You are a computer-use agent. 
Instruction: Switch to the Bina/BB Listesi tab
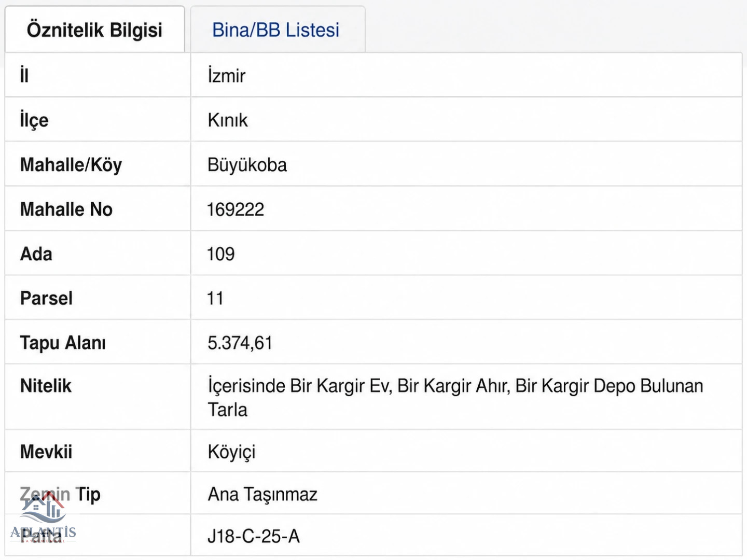click(x=276, y=30)
